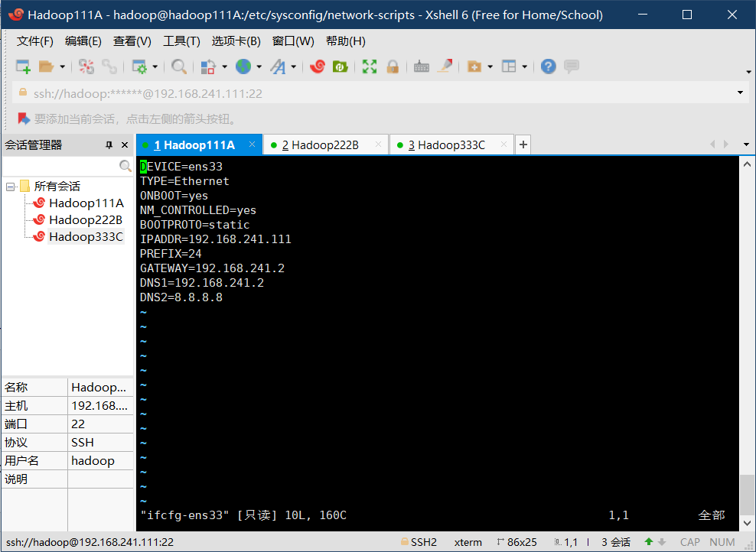Click the Open session folder icon
Image resolution: width=756 pixels, height=552 pixels.
[x=46, y=67]
